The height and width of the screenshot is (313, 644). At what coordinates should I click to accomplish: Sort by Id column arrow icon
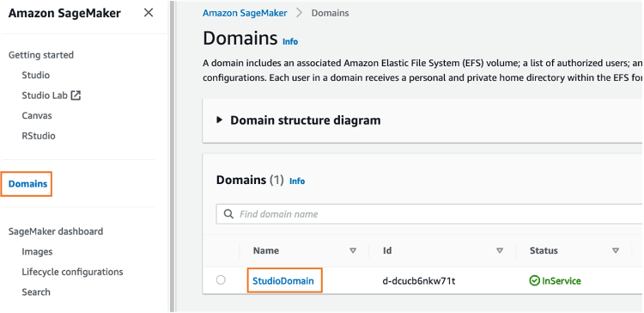[x=500, y=250]
